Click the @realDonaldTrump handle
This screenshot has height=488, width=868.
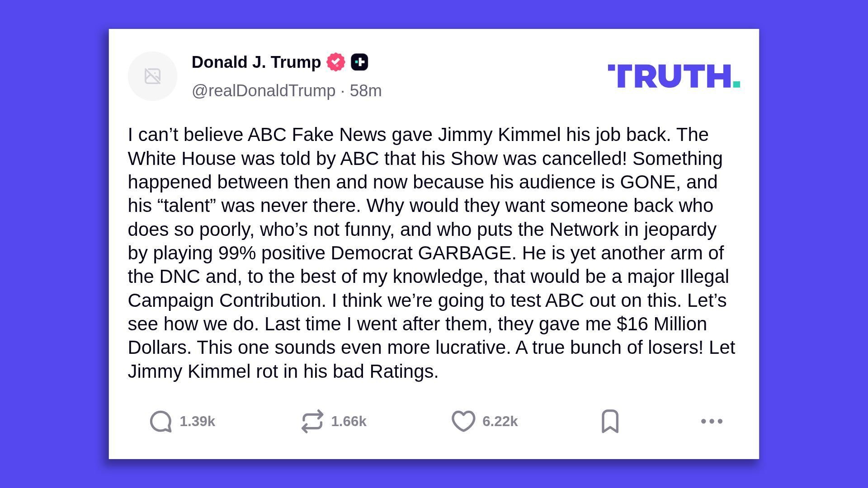[x=264, y=91]
